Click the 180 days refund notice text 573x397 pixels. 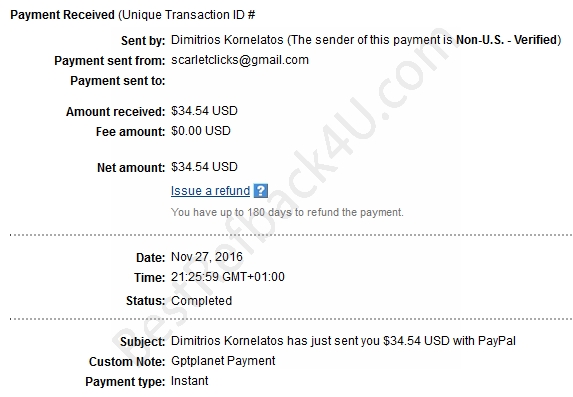coord(287,212)
